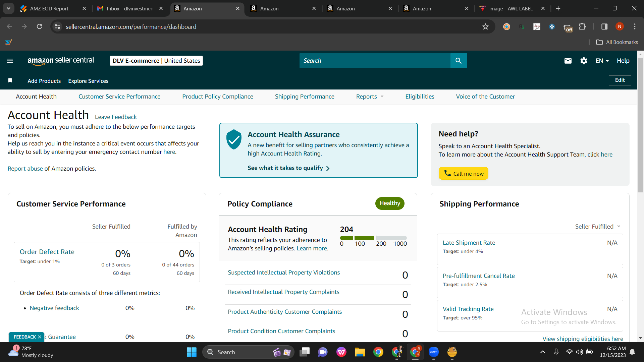Open Windows Start menu
This screenshot has width=644, height=362.
[192, 352]
